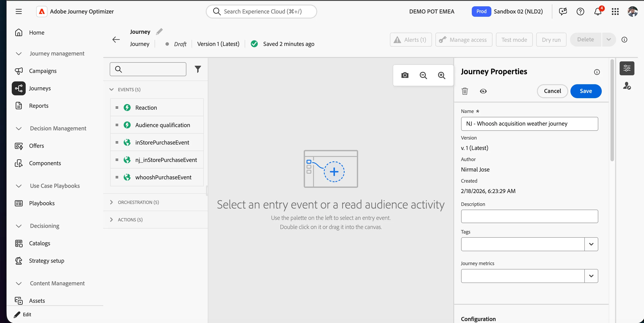Click the Description input field
The height and width of the screenshot is (323, 644).
[x=529, y=216]
